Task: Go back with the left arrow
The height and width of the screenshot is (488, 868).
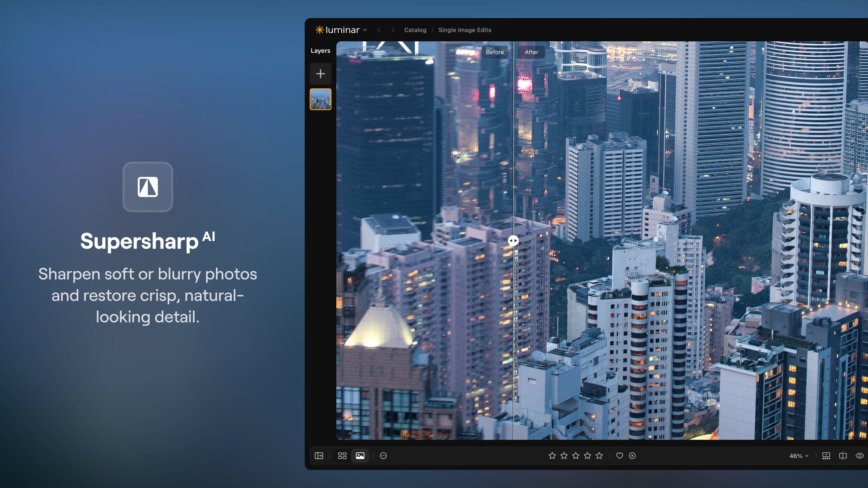Action: 379,30
